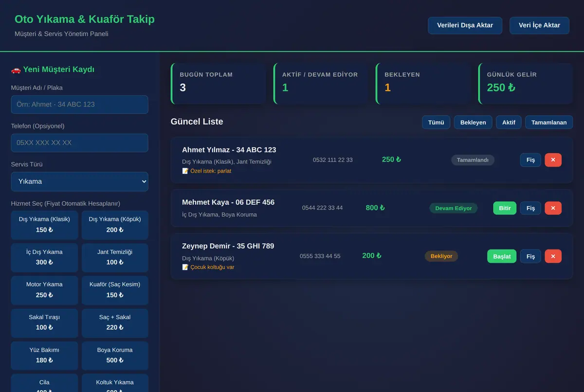The image size is (584, 392).
Task: Select Dış Yıkama (Köpük) 200 ₺ service
Action: (115, 225)
